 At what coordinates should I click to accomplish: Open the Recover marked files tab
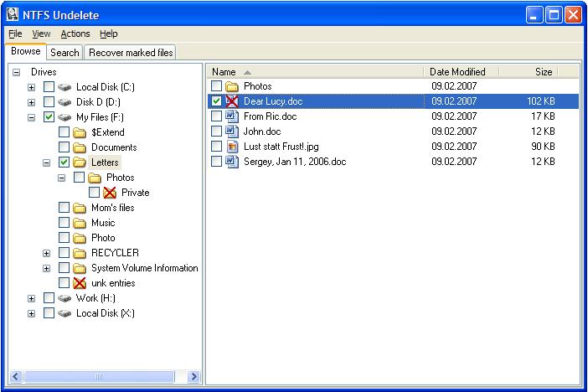pos(131,52)
